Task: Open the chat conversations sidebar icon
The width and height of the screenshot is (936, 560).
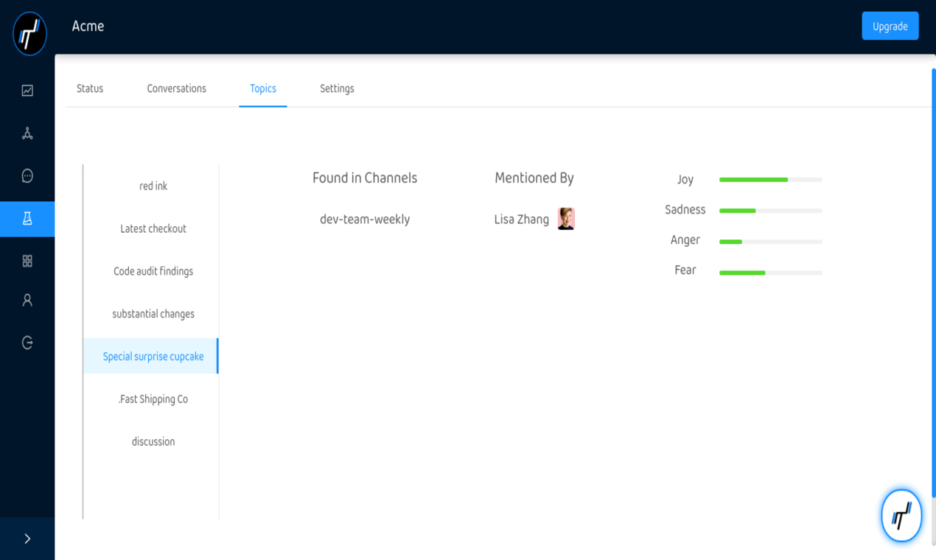Action: click(27, 175)
